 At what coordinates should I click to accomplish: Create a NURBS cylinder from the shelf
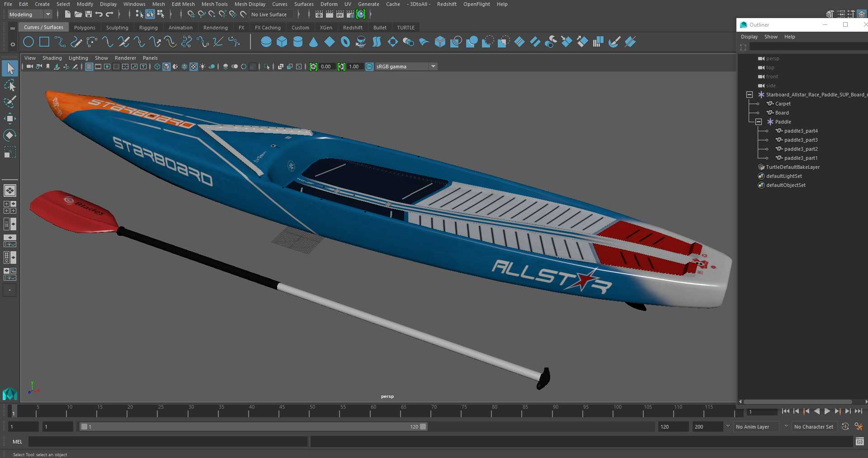point(298,42)
